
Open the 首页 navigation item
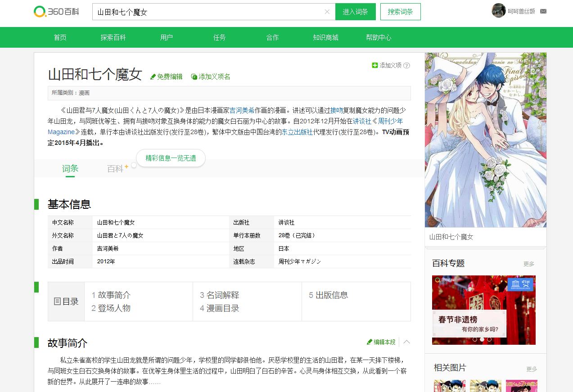point(60,37)
